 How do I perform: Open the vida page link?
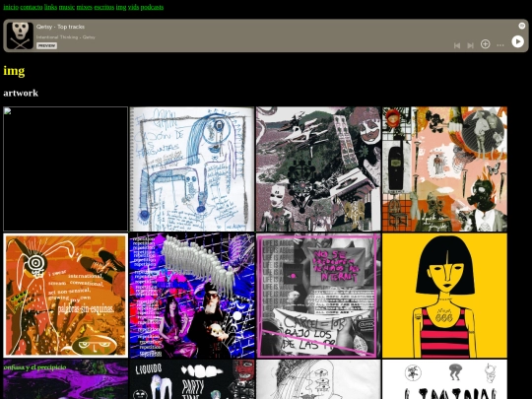133,7
